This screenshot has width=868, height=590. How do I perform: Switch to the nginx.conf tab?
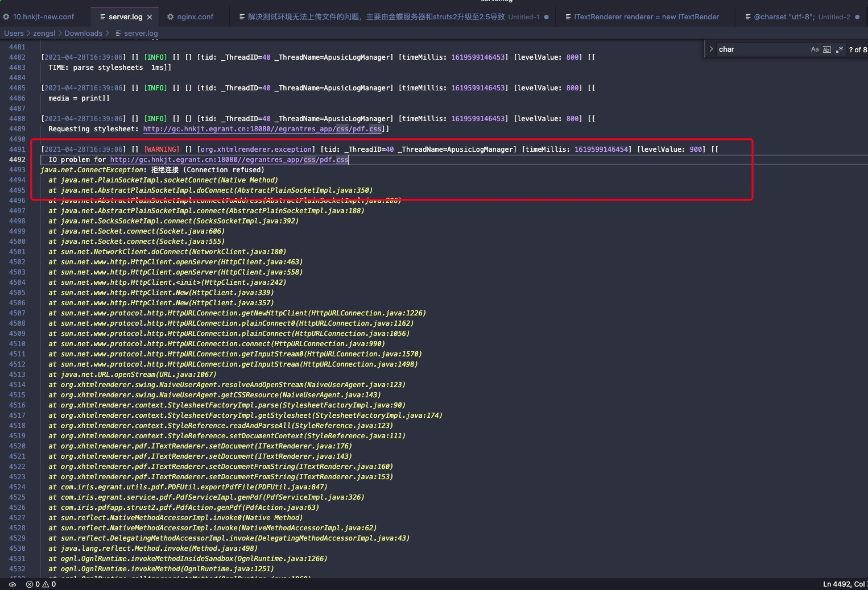pos(195,17)
